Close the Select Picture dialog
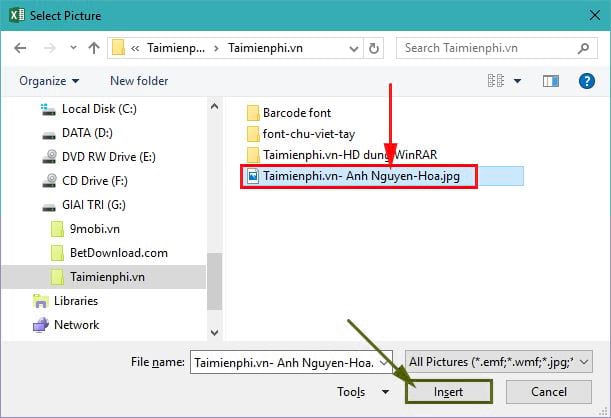Viewport: 611px width, 418px height. [595, 15]
